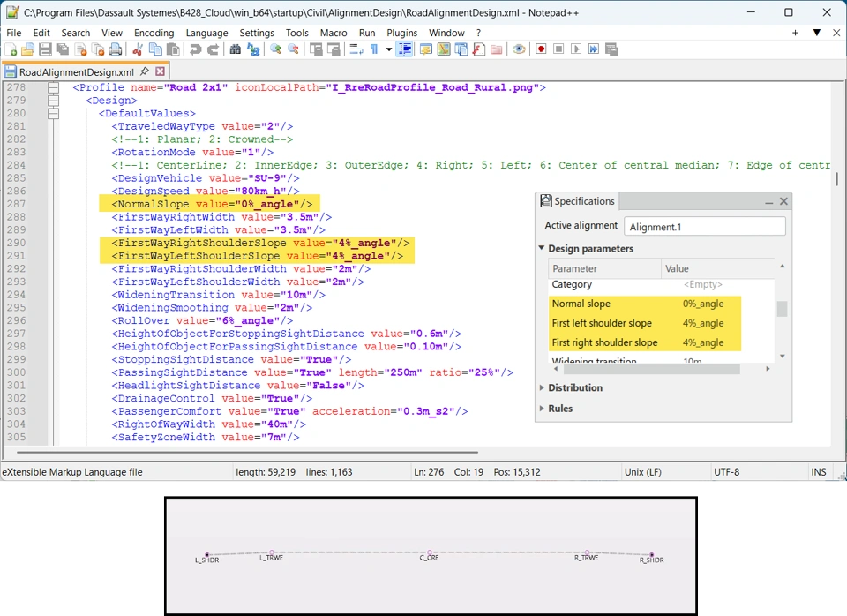The width and height of the screenshot is (847, 616).
Task: Click the eye Monitoring icon in toolbar
Action: (519, 49)
